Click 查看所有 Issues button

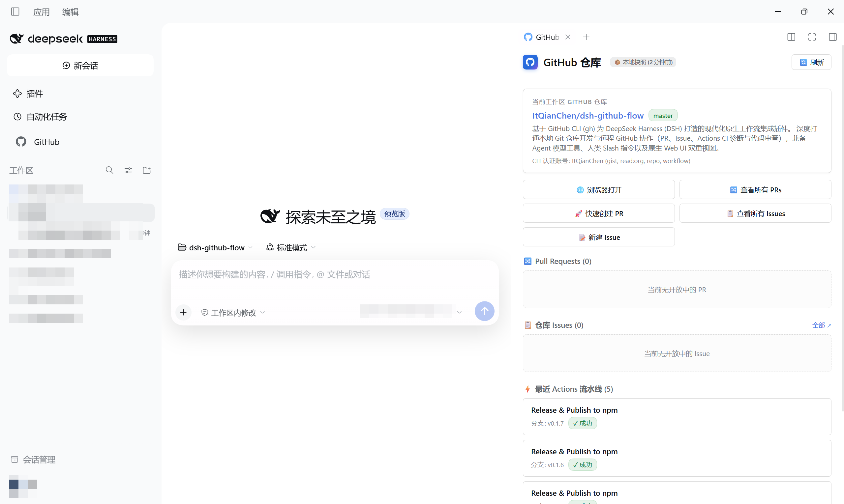tap(755, 213)
